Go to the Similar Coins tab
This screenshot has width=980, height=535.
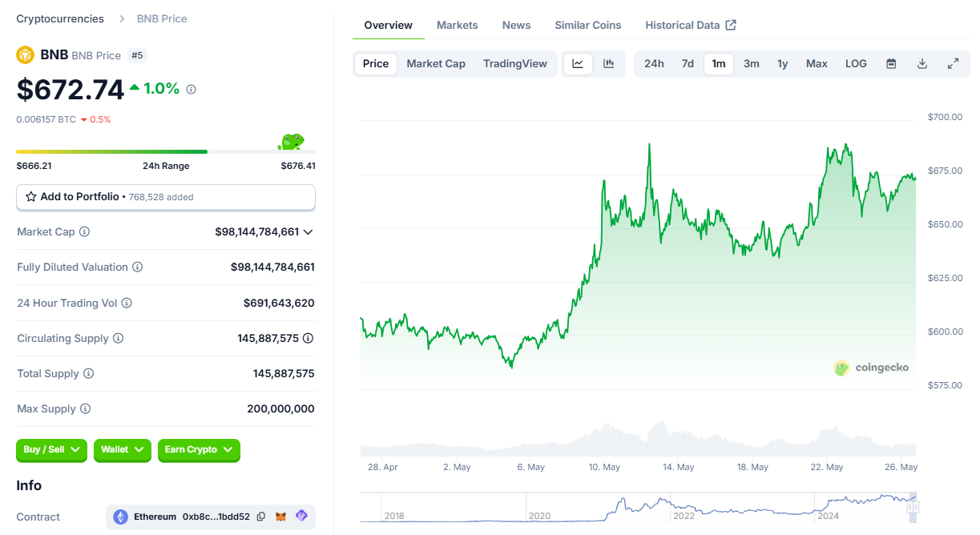click(588, 25)
